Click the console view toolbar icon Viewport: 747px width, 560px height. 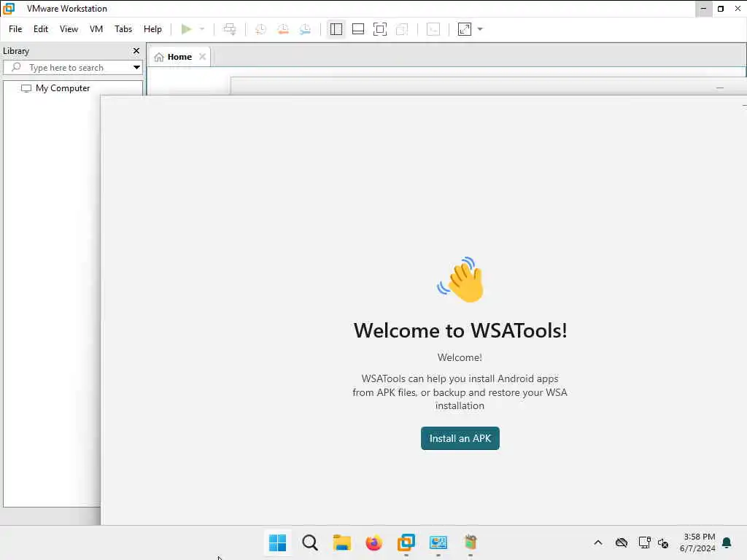[433, 29]
